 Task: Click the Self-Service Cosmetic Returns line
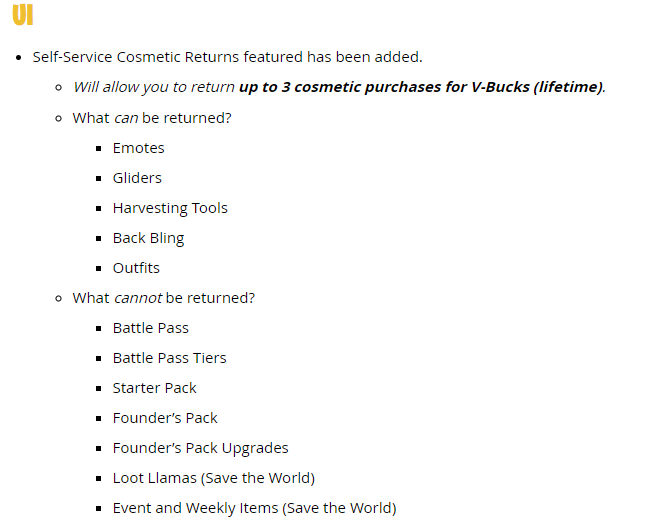click(x=227, y=57)
